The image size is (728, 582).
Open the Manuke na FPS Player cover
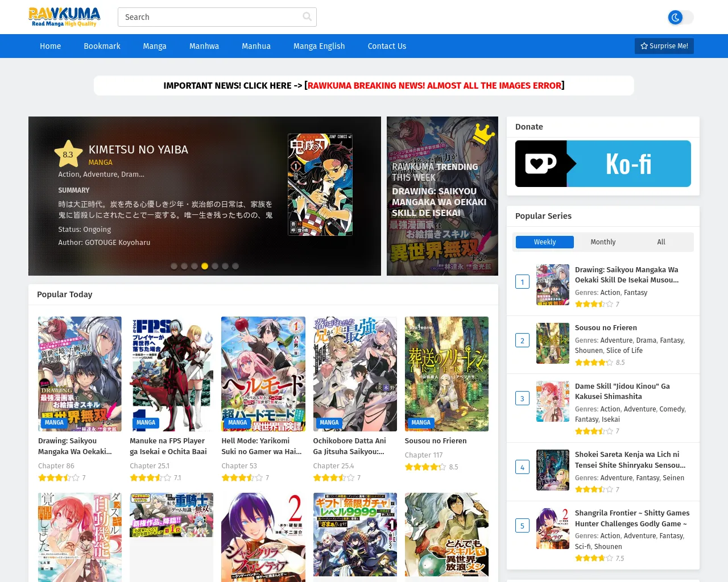pyautogui.click(x=171, y=374)
